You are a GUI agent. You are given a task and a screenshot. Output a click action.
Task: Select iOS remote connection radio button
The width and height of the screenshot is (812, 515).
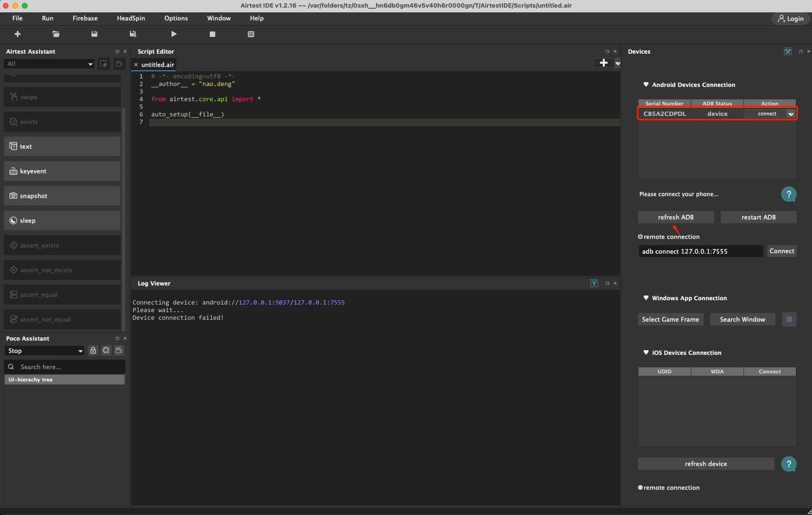[640, 487]
